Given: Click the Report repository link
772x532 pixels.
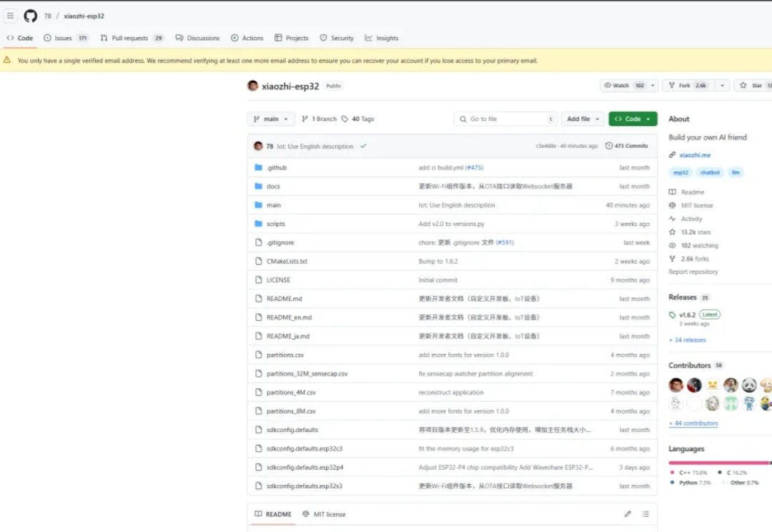Looking at the screenshot, I should 693,272.
